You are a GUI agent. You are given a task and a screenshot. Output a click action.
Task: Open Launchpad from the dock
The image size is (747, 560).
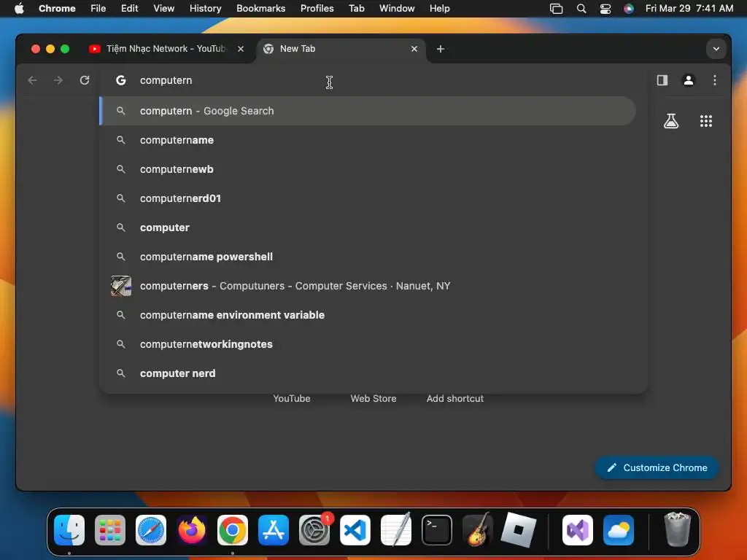point(110,530)
